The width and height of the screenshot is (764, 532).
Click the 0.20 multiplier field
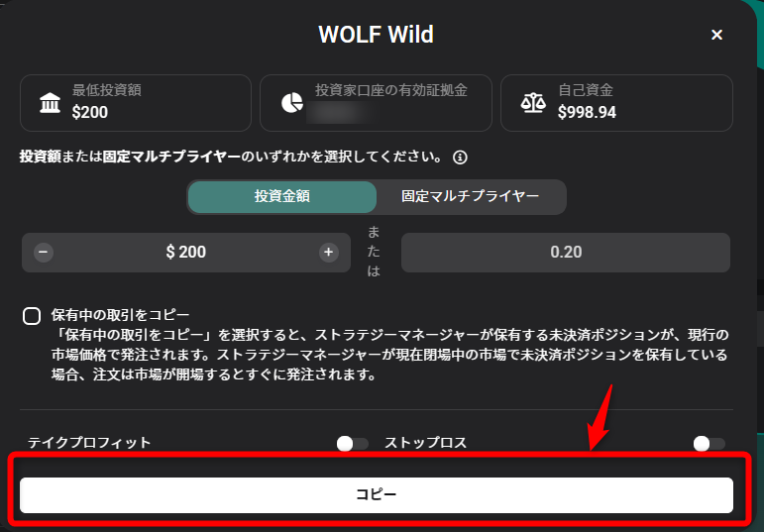(566, 252)
